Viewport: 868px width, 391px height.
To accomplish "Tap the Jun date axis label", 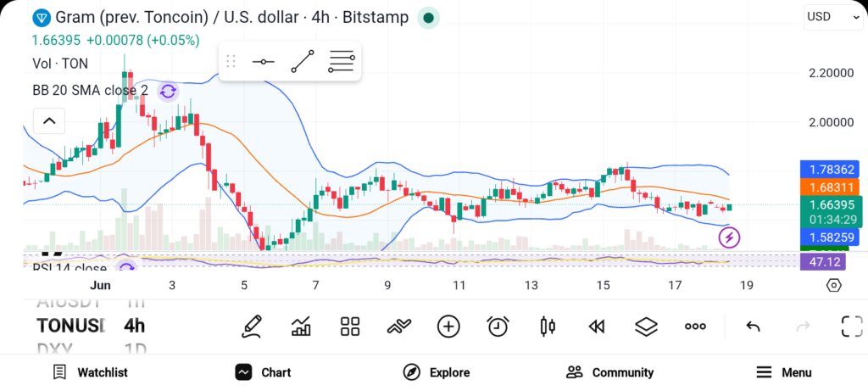I will pyautogui.click(x=100, y=285).
